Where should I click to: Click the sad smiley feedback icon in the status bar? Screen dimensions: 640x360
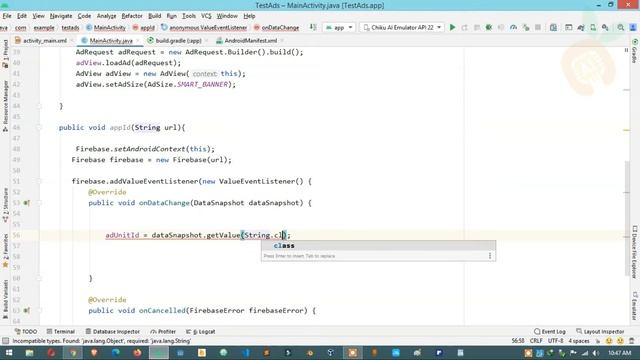tap(620, 341)
